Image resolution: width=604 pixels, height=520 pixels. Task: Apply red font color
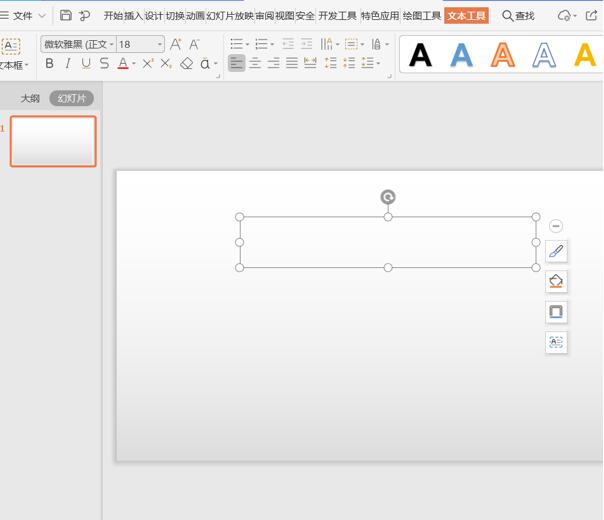click(x=123, y=63)
